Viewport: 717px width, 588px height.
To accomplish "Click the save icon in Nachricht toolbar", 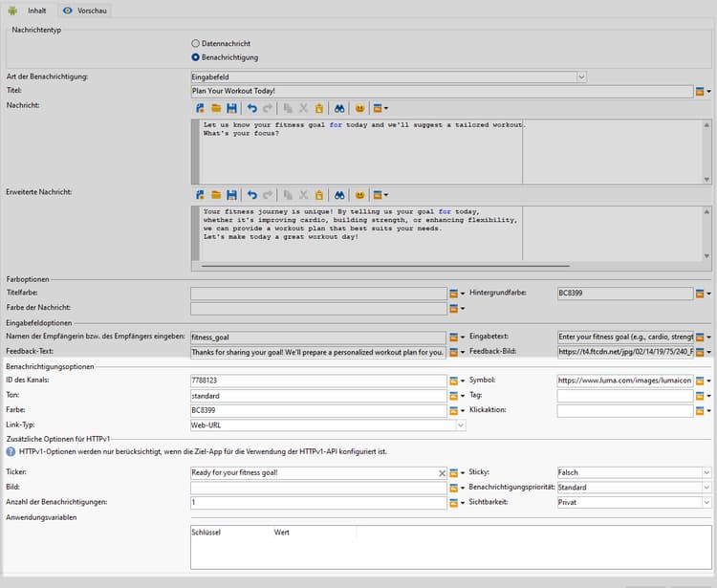I will 231,109.
